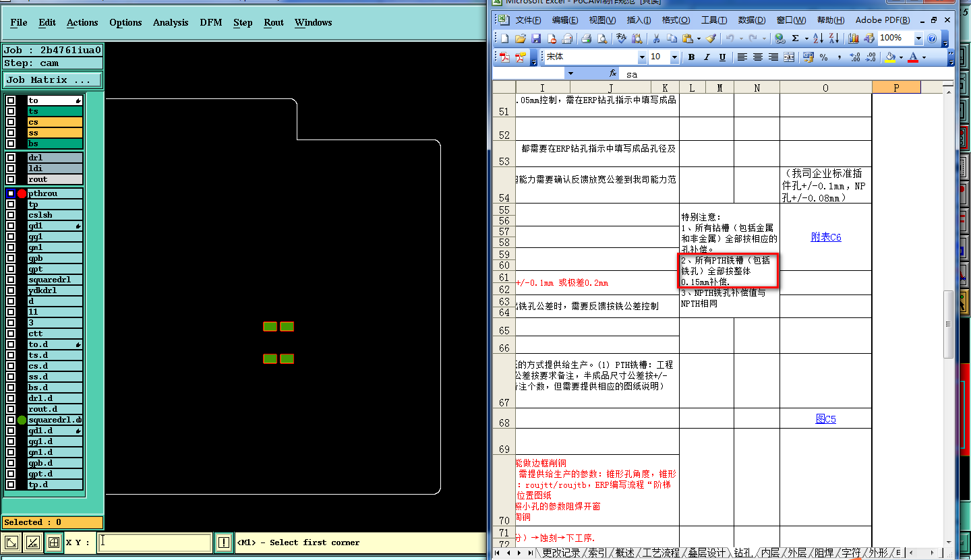Click the Job Matrix button
Image resolution: width=971 pixels, height=560 pixels.
[x=53, y=80]
